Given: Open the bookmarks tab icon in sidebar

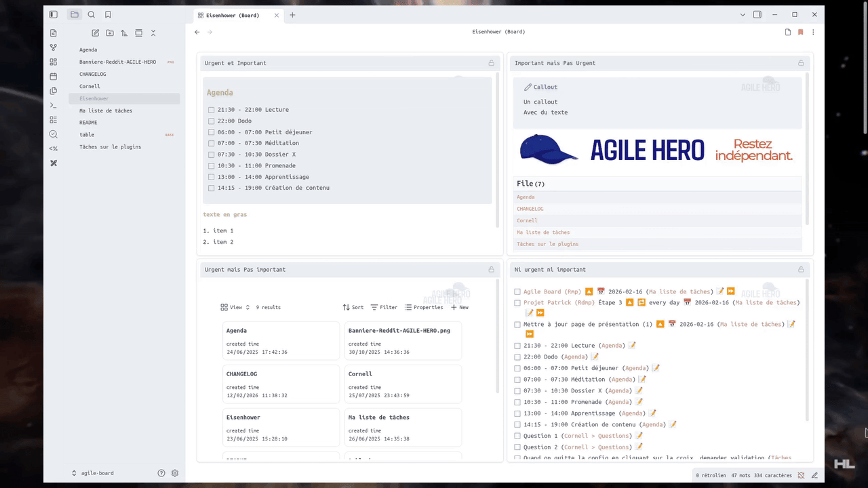Looking at the screenshot, I should coord(108,14).
